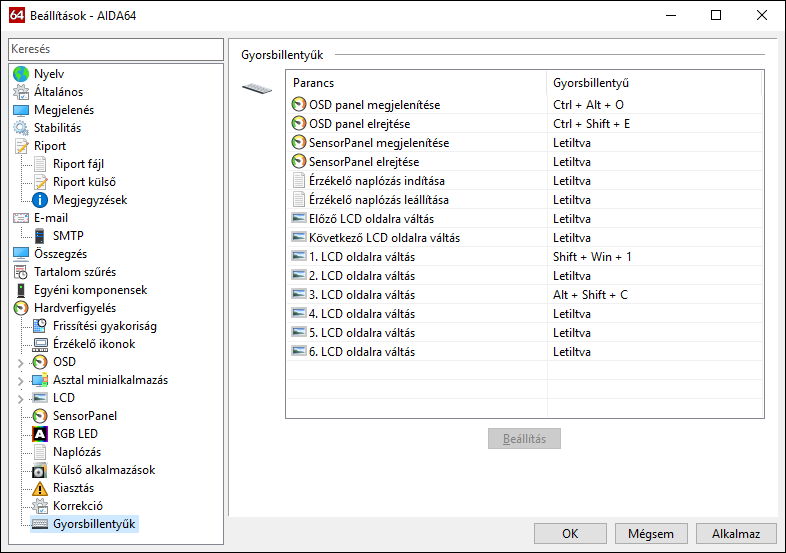The height and width of the screenshot is (553, 786).
Task: Click into the Keresés search field
Action: coord(115,49)
